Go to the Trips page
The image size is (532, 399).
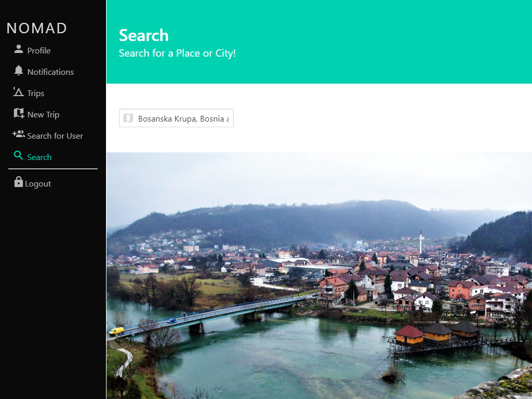coord(36,94)
